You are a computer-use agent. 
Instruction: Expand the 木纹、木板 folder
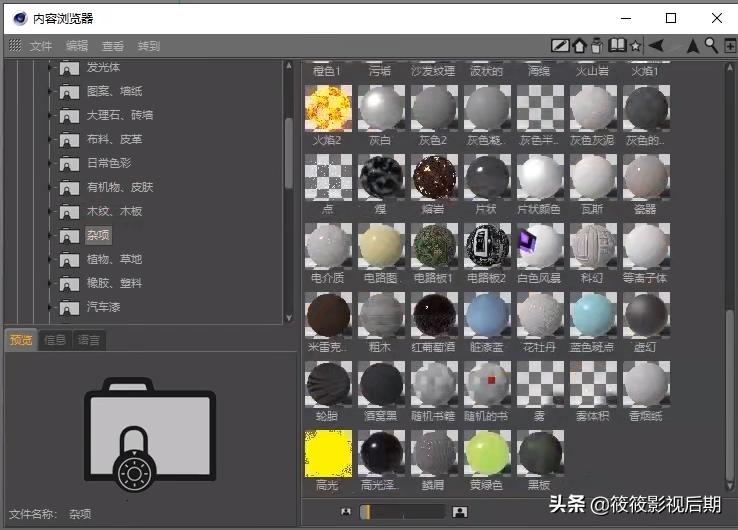coord(50,211)
